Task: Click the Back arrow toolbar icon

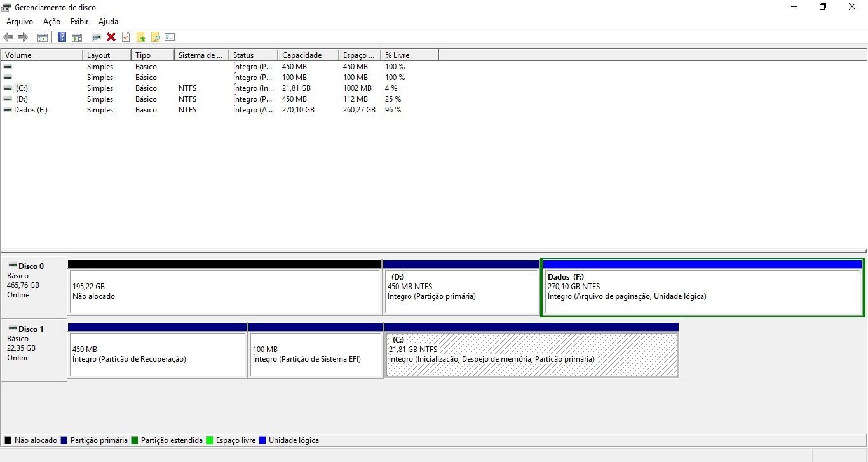Action: pyautogui.click(x=8, y=37)
